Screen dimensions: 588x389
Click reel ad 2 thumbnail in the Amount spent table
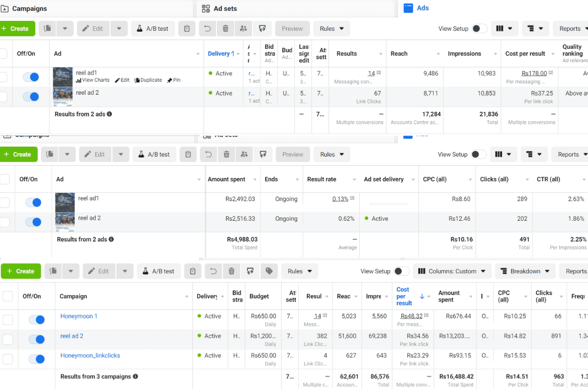65,222
